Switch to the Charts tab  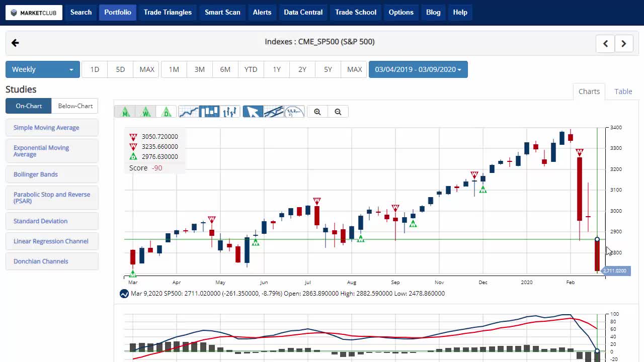pos(589,92)
